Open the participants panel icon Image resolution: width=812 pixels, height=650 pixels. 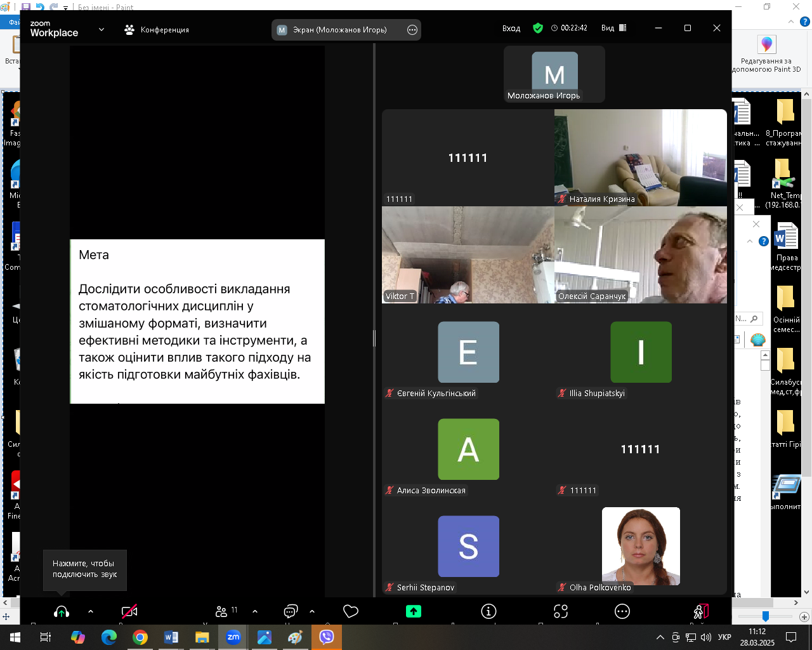coord(221,611)
